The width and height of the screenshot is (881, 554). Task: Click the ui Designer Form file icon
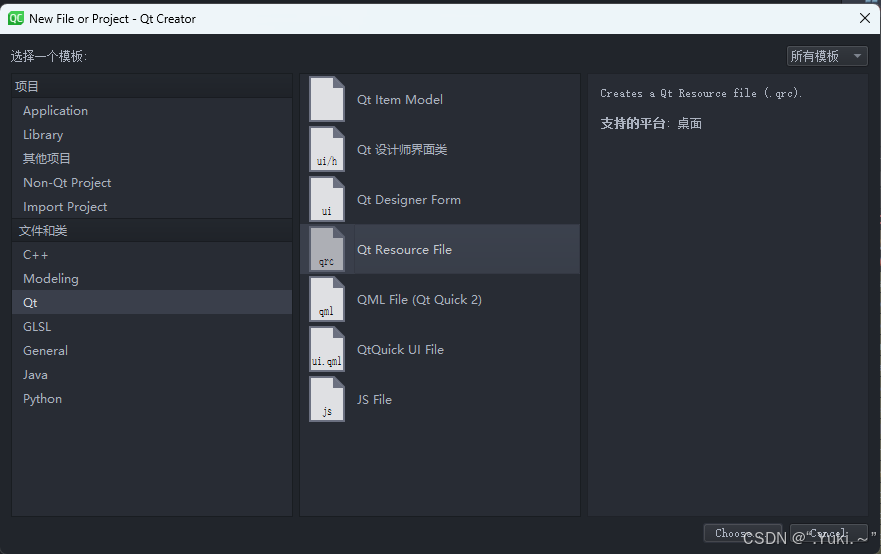coord(327,199)
